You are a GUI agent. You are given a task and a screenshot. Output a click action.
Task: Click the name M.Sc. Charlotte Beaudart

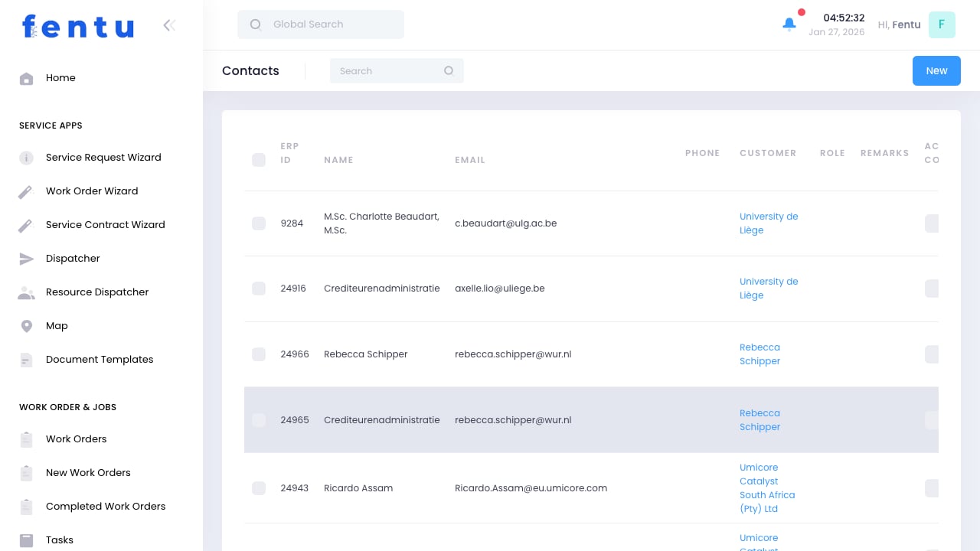381,223
